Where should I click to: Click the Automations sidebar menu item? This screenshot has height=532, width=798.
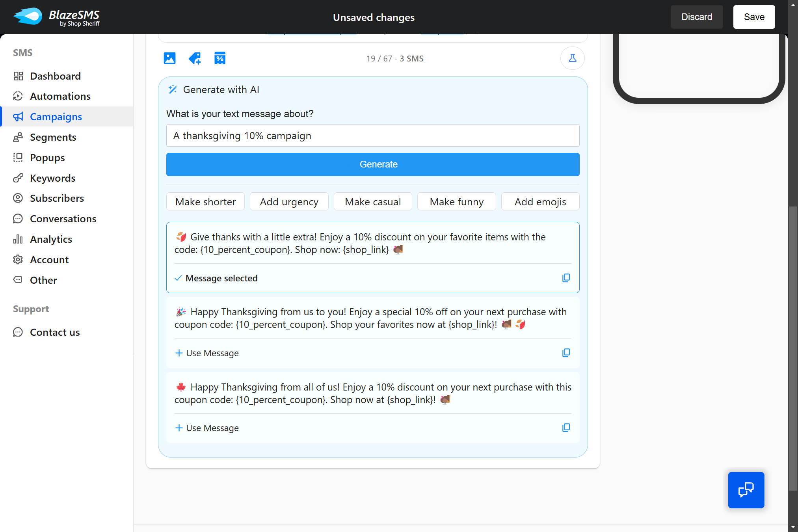click(x=60, y=96)
